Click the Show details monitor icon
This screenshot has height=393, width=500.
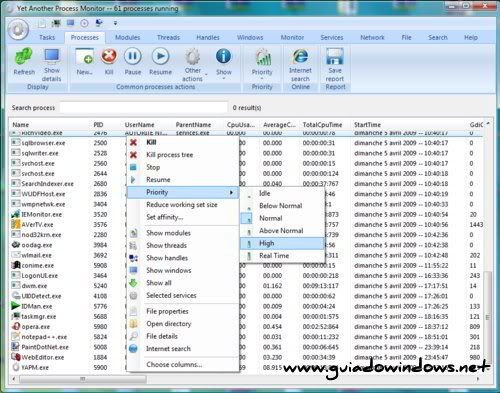pyautogui.click(x=52, y=56)
